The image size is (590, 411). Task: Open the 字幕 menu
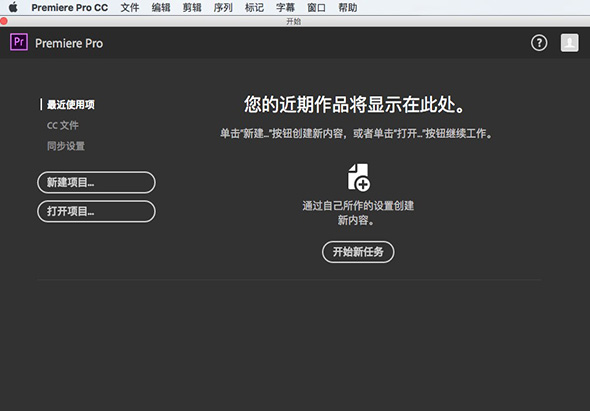285,8
